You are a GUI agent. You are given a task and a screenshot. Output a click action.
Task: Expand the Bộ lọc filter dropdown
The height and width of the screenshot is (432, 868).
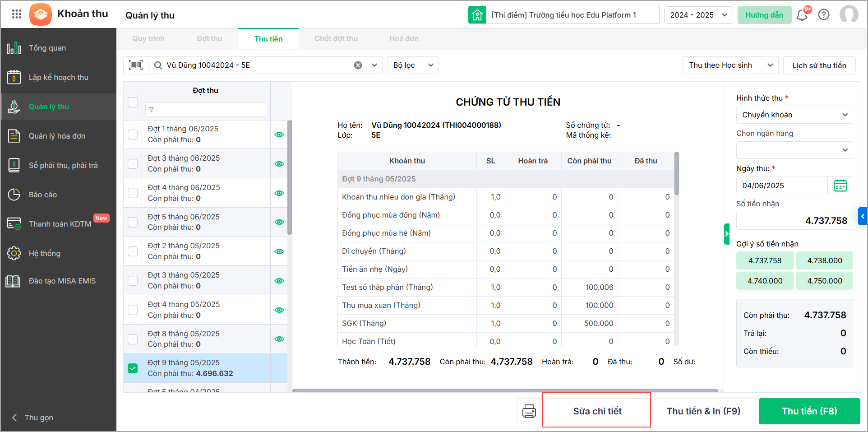412,65
